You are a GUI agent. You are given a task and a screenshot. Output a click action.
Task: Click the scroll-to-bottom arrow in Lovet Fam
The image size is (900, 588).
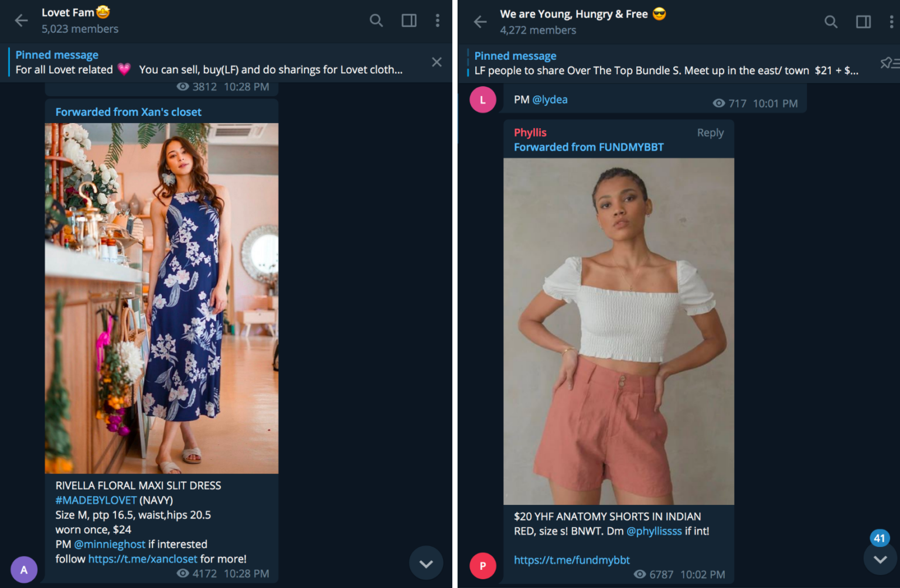[426, 563]
